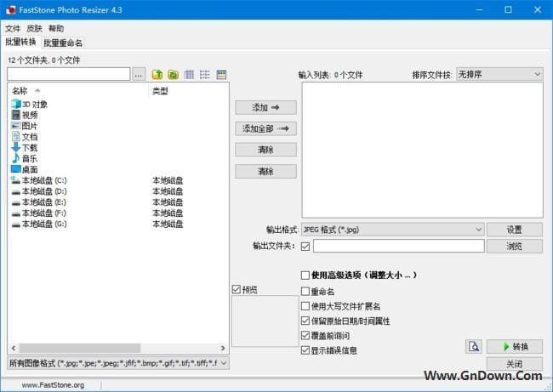Image resolution: width=553 pixels, height=392 pixels.
Task: Click 浏览 to choose output folder
Action: point(515,246)
